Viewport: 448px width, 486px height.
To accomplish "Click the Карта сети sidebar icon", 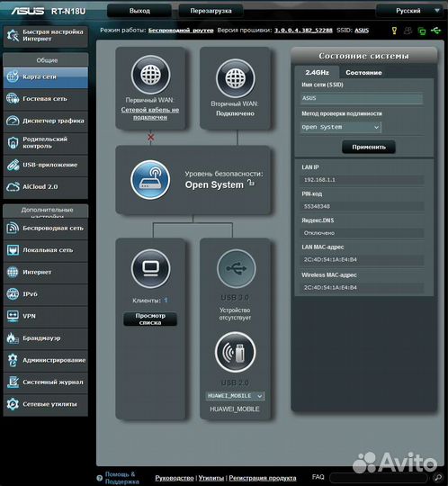I will [13, 76].
